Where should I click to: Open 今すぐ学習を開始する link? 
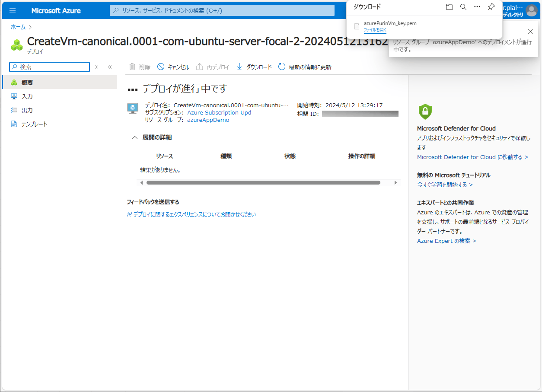445,185
